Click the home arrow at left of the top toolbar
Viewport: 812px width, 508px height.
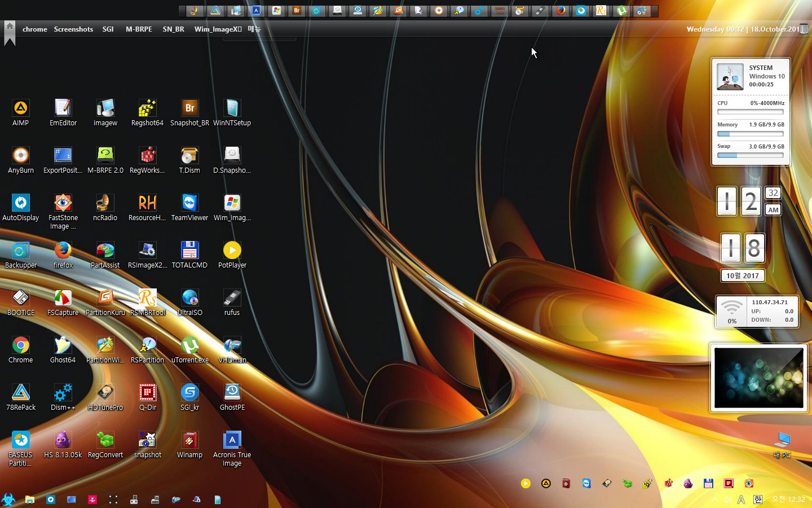click(10, 33)
